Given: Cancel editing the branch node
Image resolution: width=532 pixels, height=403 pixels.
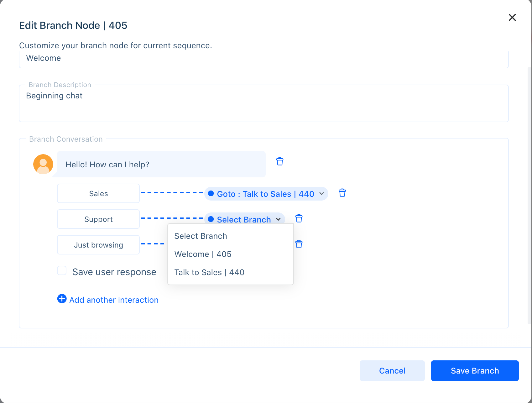Looking at the screenshot, I should pos(392,371).
